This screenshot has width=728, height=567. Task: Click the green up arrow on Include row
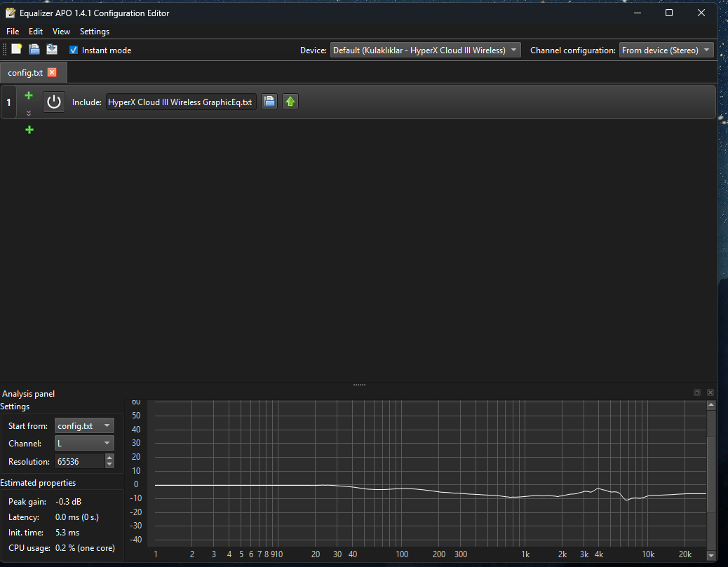(x=290, y=102)
